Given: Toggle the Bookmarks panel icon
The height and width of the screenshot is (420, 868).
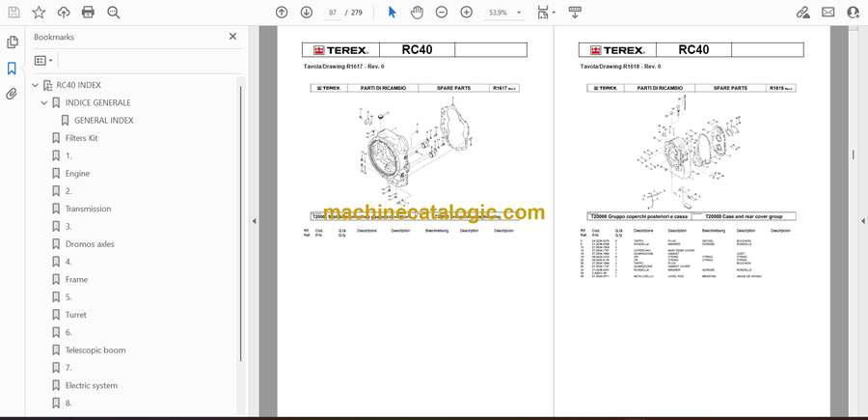Looking at the screenshot, I should [x=12, y=69].
